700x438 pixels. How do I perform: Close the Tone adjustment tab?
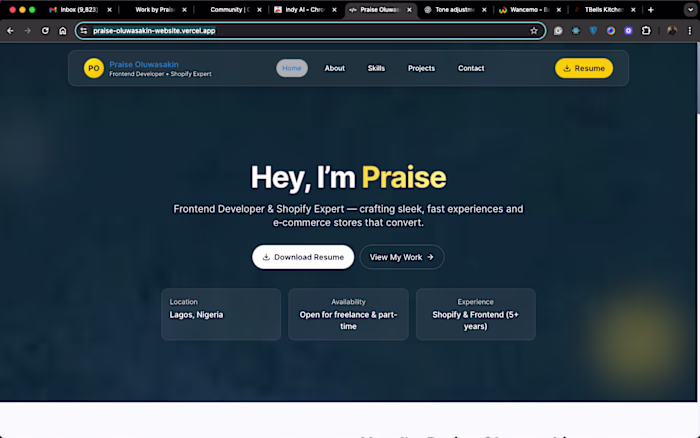[484, 10]
